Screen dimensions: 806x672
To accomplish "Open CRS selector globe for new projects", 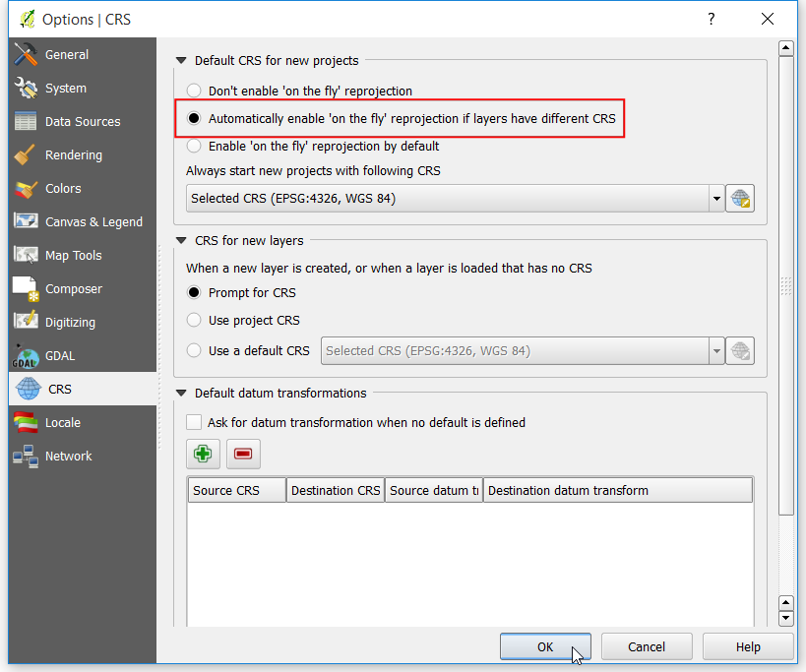I will click(740, 199).
